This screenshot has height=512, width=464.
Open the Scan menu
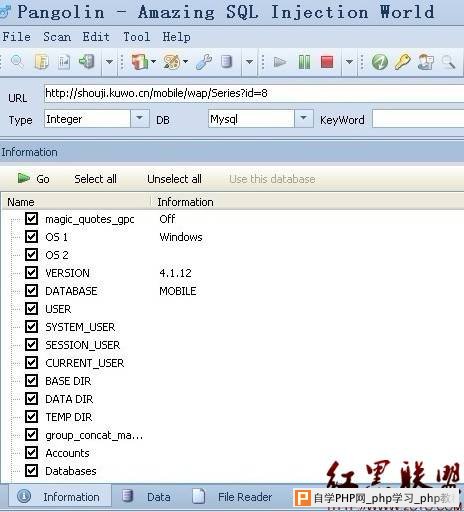click(57, 37)
